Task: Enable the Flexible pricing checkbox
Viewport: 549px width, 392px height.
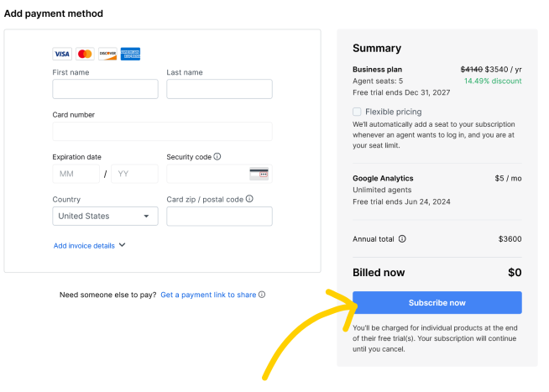Action: pyautogui.click(x=357, y=112)
